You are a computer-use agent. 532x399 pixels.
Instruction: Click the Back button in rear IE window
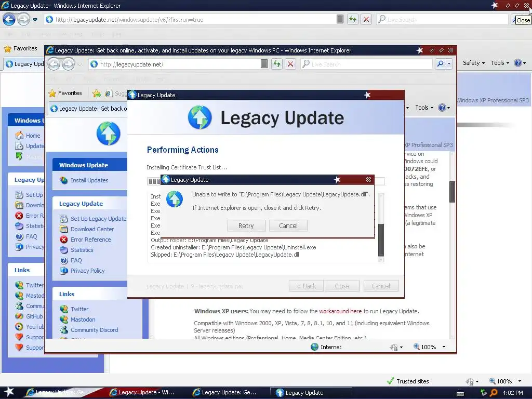pos(9,19)
